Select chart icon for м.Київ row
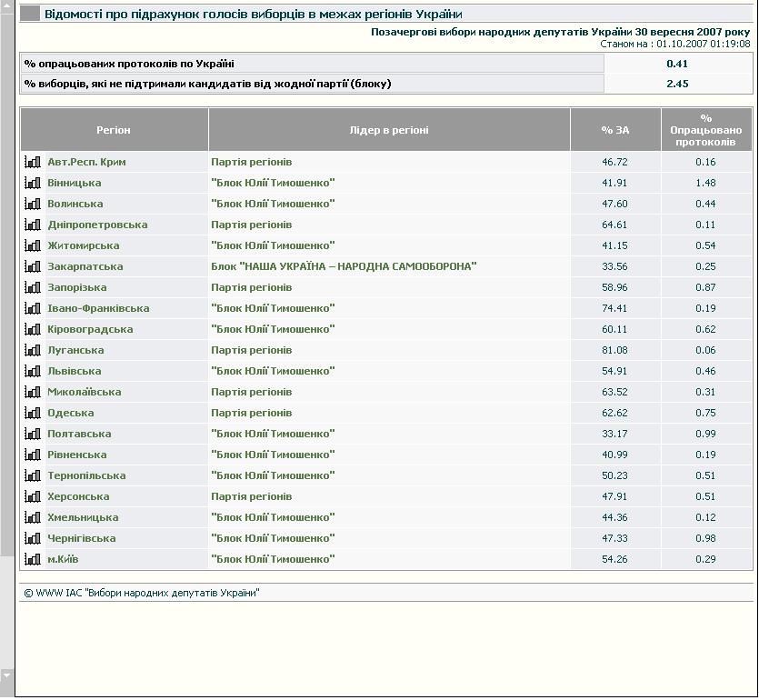The image size is (759, 700). click(x=33, y=559)
